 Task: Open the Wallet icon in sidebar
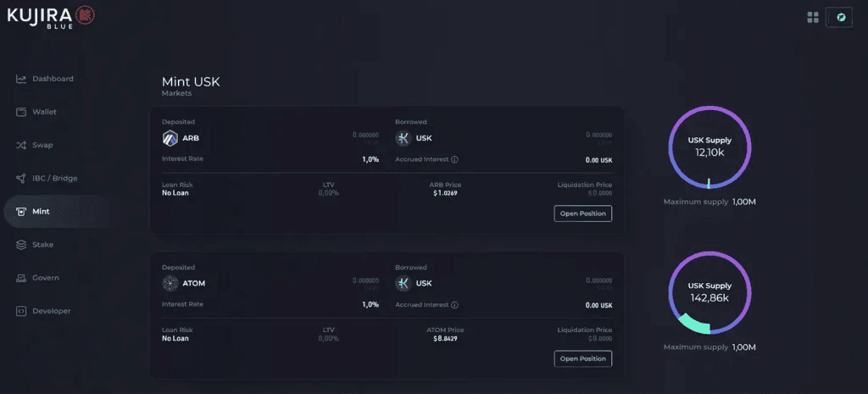21,112
